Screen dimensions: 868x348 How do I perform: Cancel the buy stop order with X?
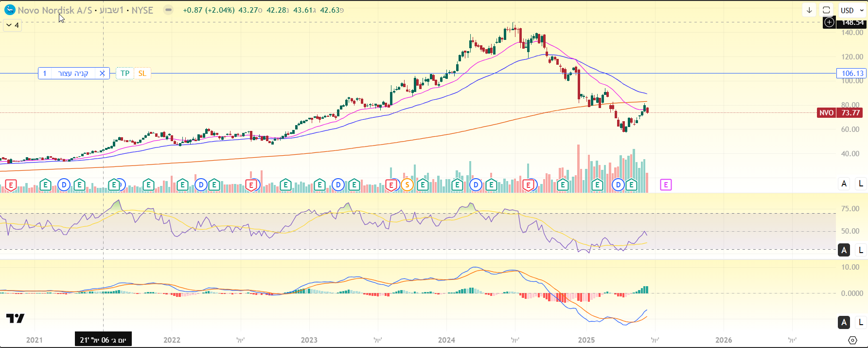point(102,73)
